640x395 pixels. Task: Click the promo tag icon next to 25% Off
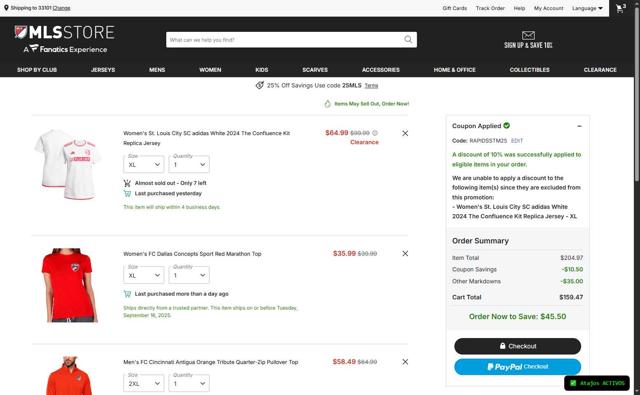tap(260, 85)
